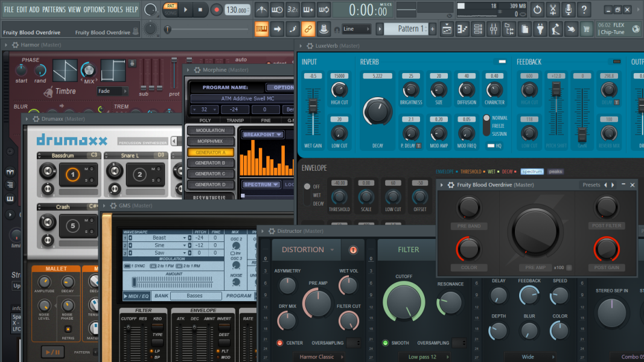The image size is (644, 362).
Task: Click the wait-for-input-to-start-playing icon
Action: tap(277, 10)
